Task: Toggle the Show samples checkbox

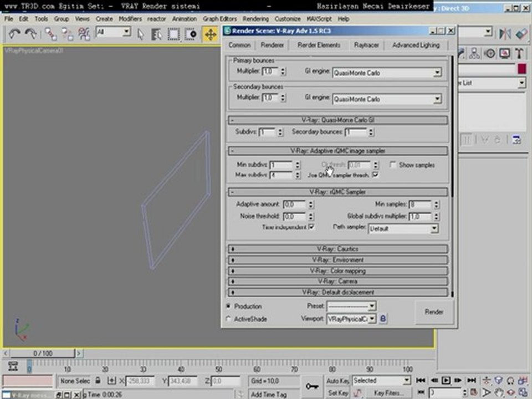Action: point(392,165)
